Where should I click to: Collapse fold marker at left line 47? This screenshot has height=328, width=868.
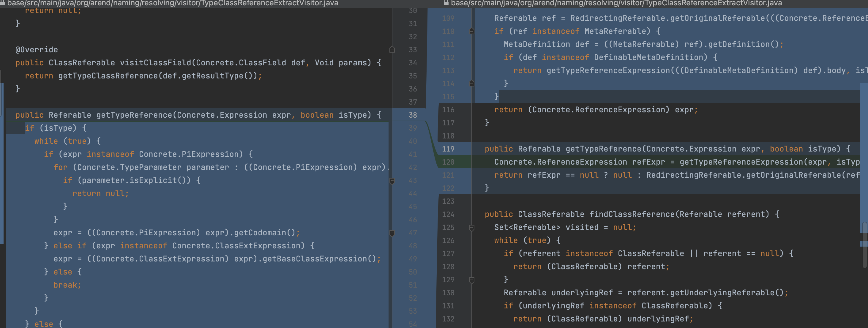392,233
